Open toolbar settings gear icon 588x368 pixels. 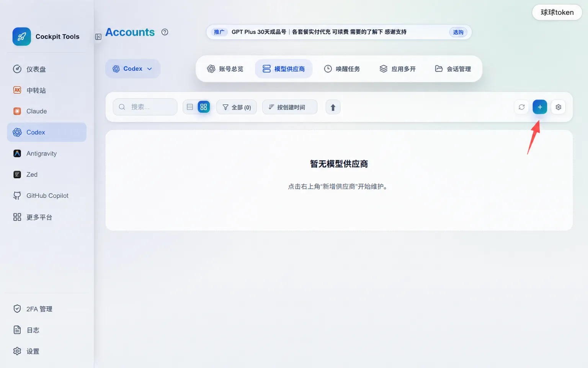pyautogui.click(x=559, y=107)
